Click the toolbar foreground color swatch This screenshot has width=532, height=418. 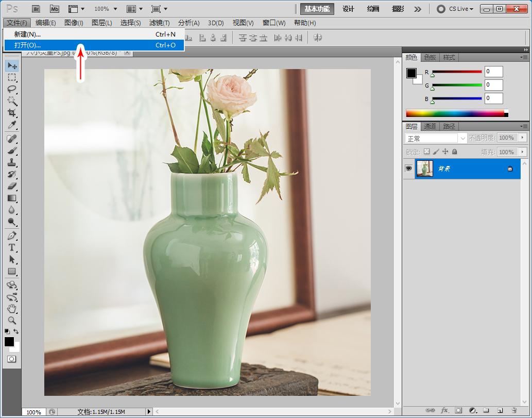tap(9, 342)
